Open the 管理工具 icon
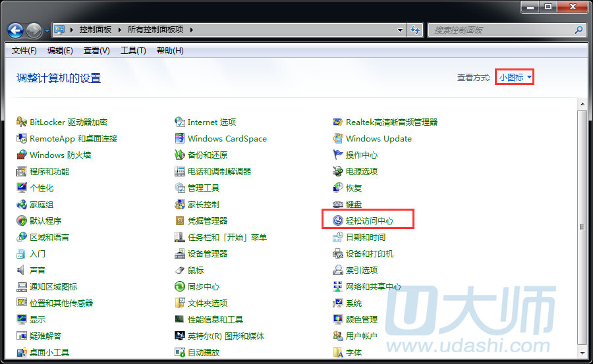This screenshot has height=364, width=593. pos(180,188)
